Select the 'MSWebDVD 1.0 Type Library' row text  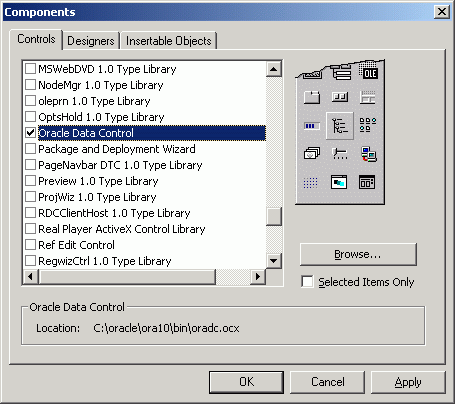pos(107,69)
